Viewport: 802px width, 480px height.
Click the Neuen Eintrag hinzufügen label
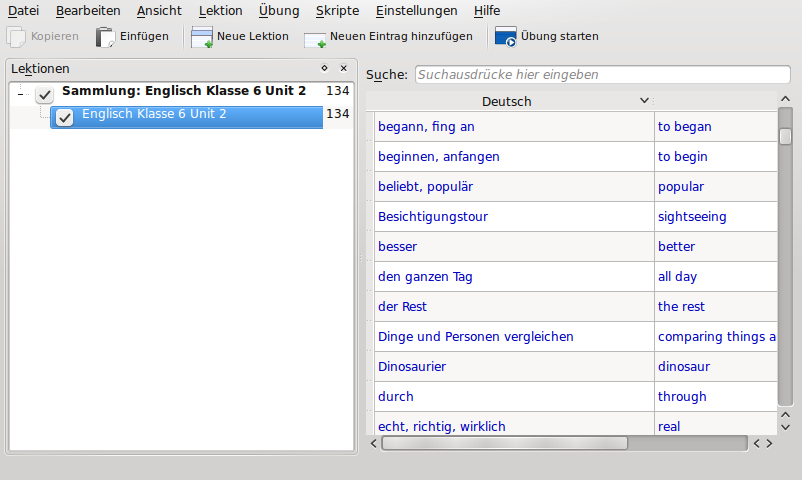tap(401, 36)
